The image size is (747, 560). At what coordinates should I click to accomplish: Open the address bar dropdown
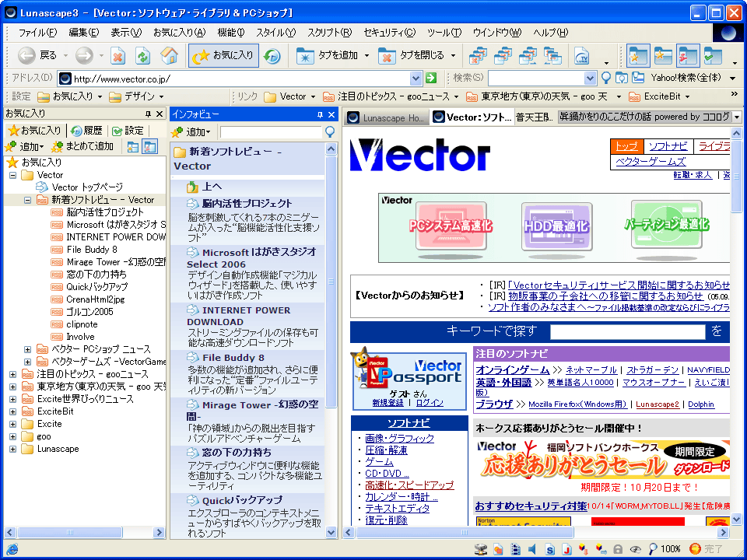(x=416, y=78)
